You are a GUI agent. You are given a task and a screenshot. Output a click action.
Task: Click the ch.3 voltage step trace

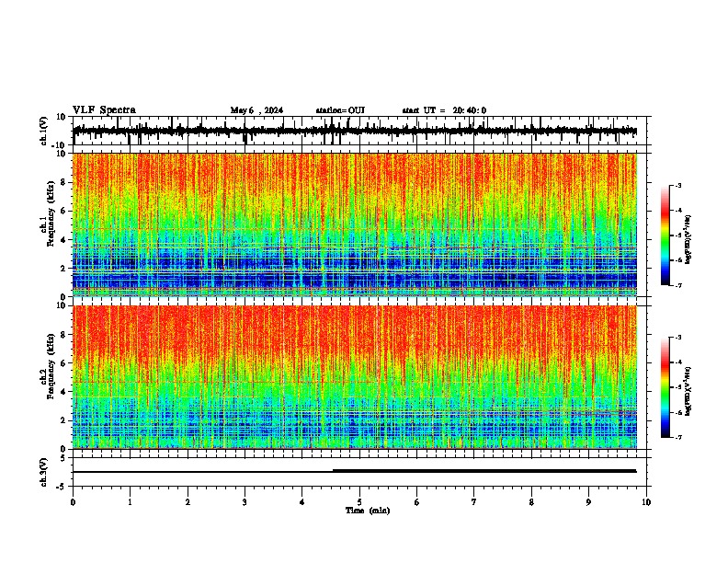tap(354, 471)
